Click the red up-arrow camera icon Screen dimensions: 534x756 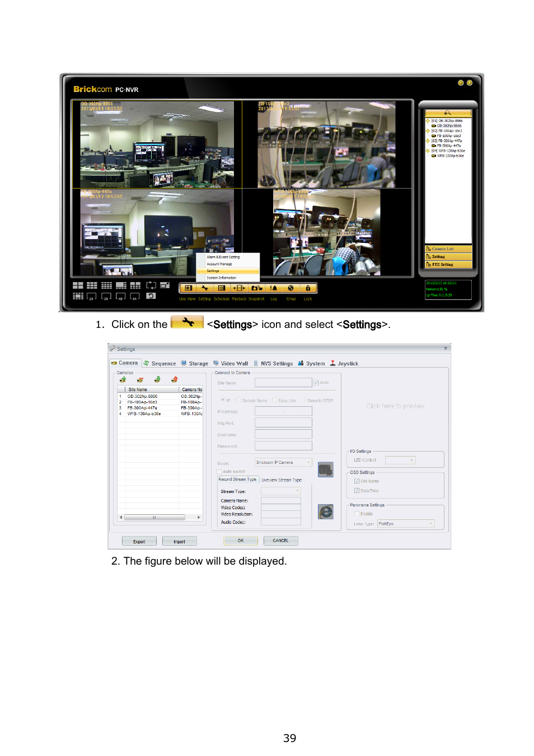coord(175,379)
